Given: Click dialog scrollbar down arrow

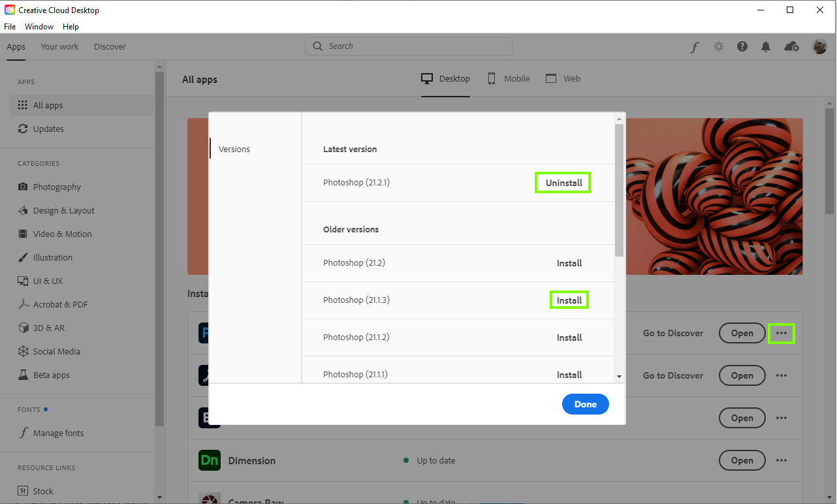Looking at the screenshot, I should [619, 377].
